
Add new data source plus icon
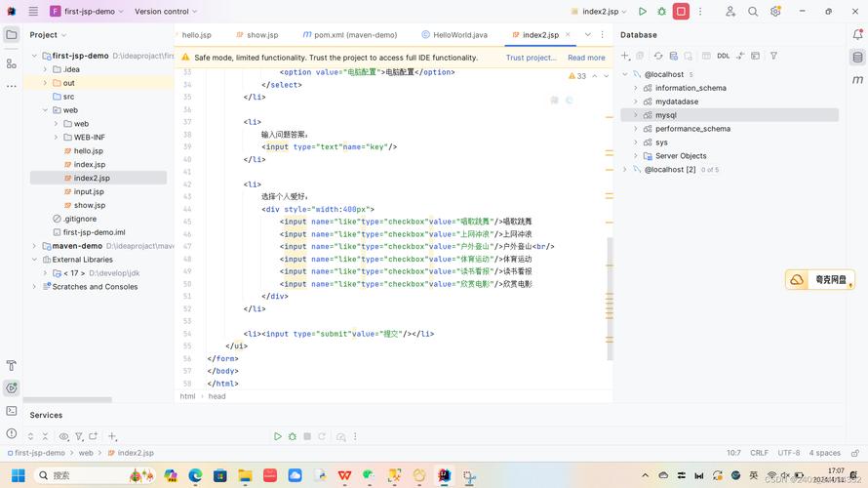(x=625, y=56)
